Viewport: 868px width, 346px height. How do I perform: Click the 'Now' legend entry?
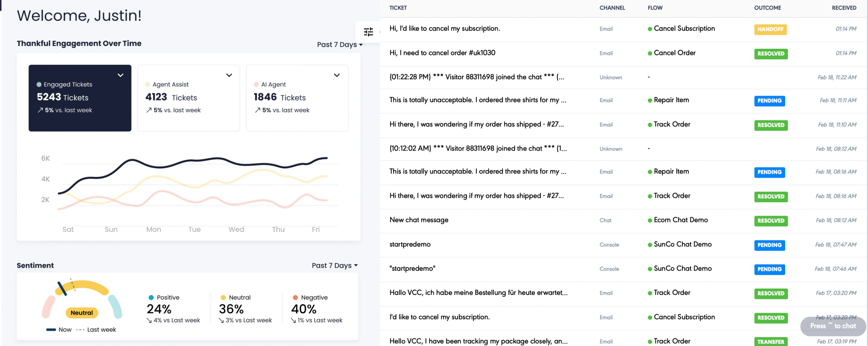tap(59, 330)
